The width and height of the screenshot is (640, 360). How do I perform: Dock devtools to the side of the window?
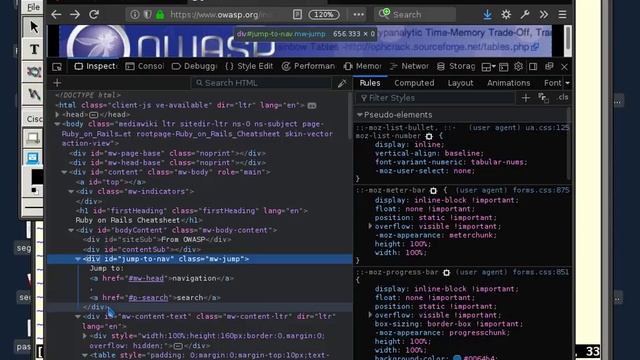click(x=533, y=67)
